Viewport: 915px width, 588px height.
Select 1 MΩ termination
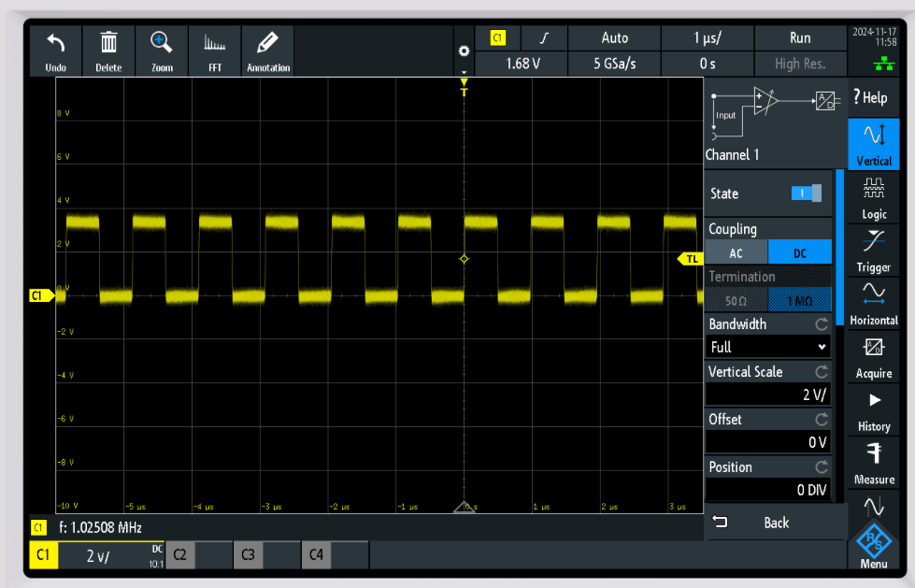(x=800, y=301)
